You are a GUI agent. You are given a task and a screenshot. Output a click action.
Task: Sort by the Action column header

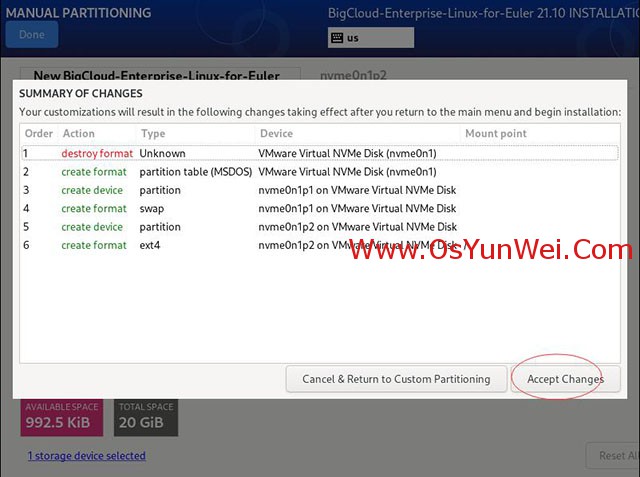[97, 133]
